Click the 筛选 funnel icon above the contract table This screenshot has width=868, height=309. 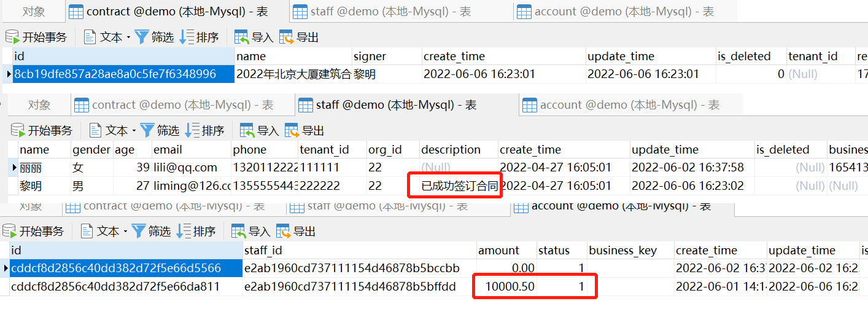[142, 37]
